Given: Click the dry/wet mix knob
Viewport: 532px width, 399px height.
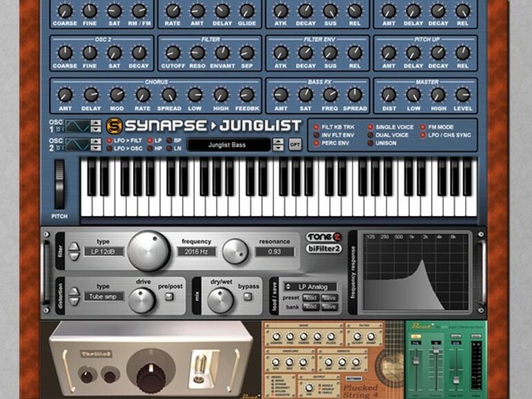Looking at the screenshot, I should 220,300.
